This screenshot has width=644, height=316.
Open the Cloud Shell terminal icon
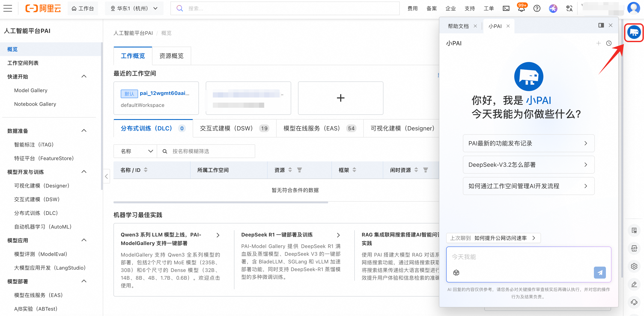pyautogui.click(x=506, y=9)
